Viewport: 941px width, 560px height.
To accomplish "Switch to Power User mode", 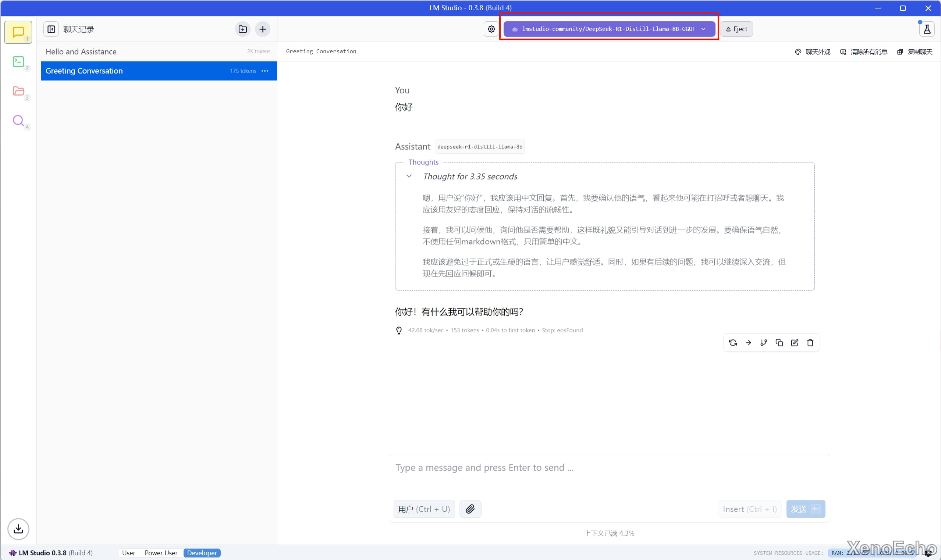I will point(161,553).
